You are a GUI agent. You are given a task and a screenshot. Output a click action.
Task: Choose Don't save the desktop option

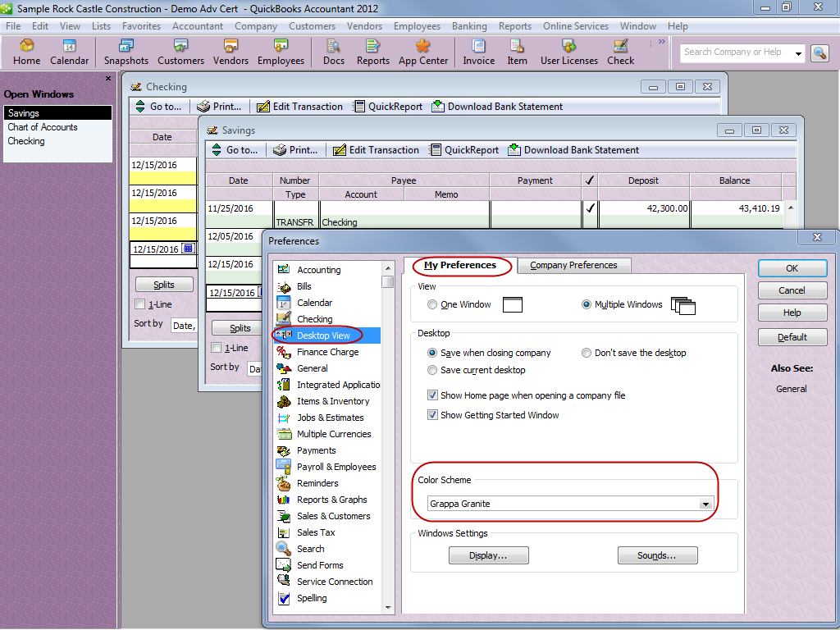(x=586, y=353)
